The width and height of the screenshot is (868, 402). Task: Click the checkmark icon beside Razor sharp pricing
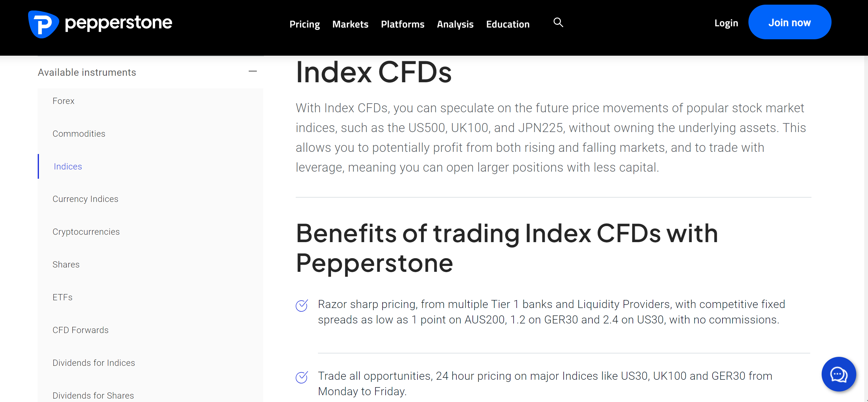pyautogui.click(x=302, y=306)
